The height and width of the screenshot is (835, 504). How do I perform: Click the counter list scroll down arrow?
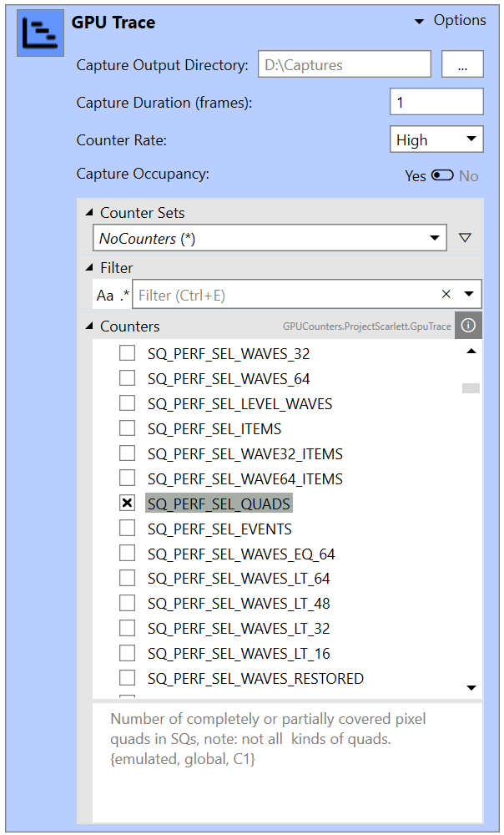[471, 687]
